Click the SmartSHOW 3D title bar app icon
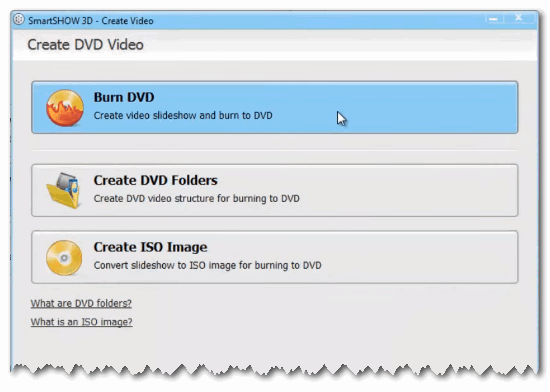Screen dimensions: 550x392 [x=19, y=20]
